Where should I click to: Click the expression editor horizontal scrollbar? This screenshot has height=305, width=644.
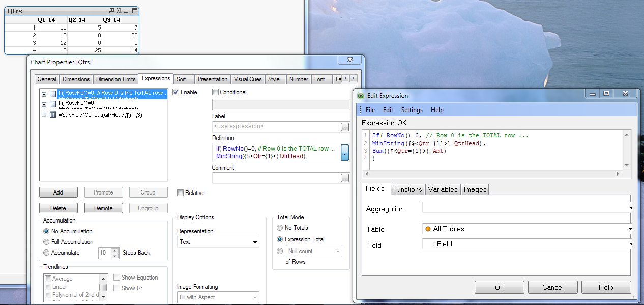click(x=492, y=174)
